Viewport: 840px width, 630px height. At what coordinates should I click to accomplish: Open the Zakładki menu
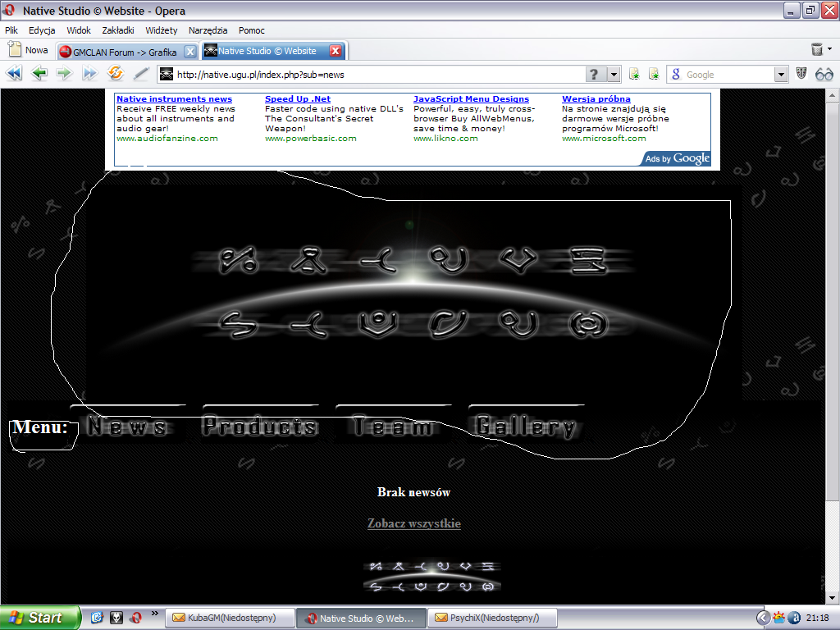coord(118,30)
